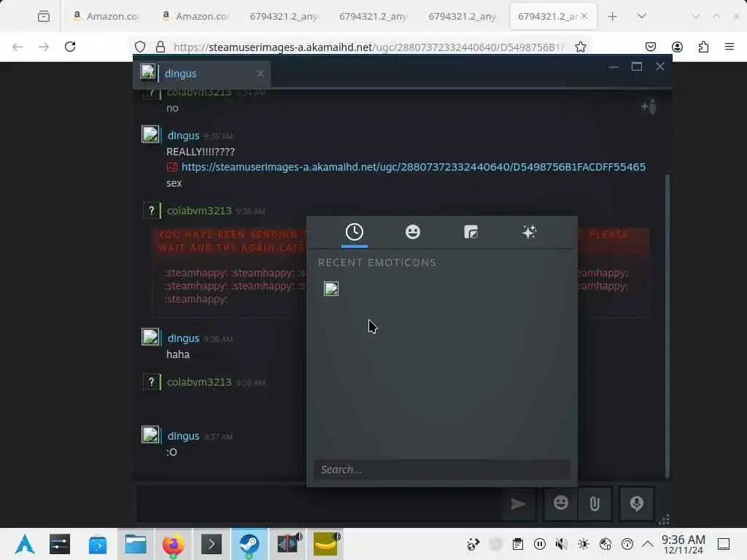Open Pocket save button

pos(650,47)
